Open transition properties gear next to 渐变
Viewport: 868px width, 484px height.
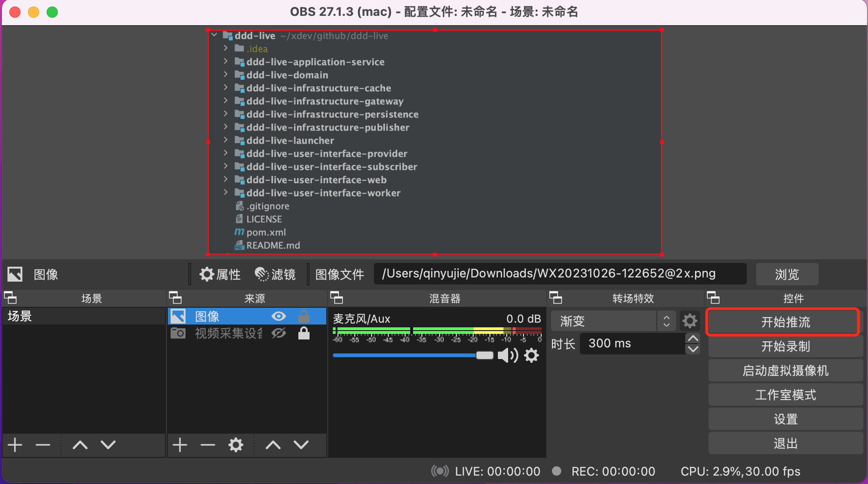[690, 321]
